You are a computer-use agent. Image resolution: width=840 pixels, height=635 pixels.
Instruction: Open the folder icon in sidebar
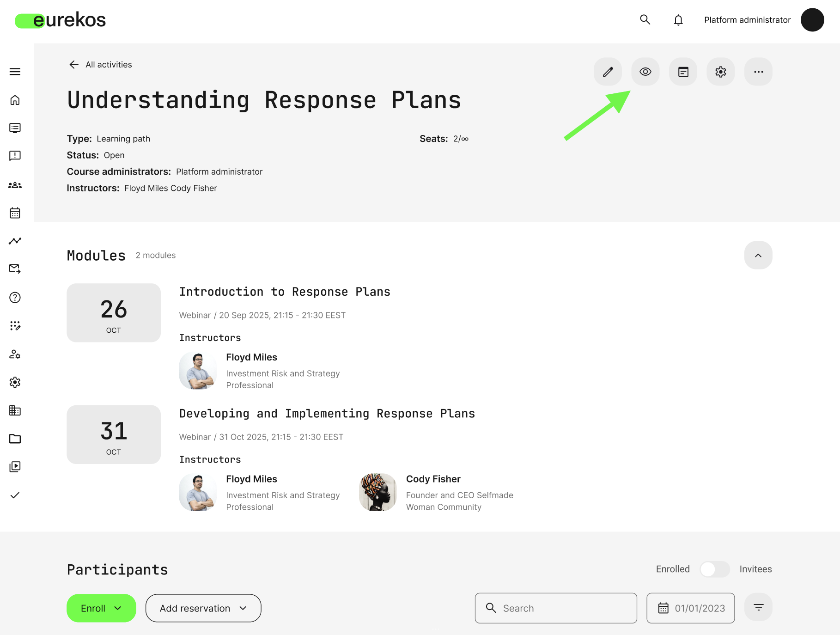coord(15,439)
